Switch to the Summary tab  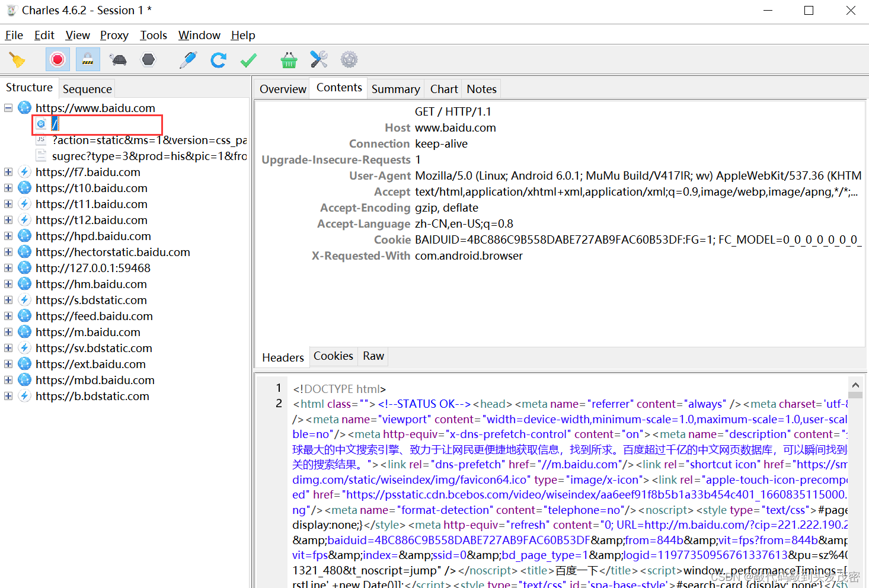pyautogui.click(x=395, y=89)
